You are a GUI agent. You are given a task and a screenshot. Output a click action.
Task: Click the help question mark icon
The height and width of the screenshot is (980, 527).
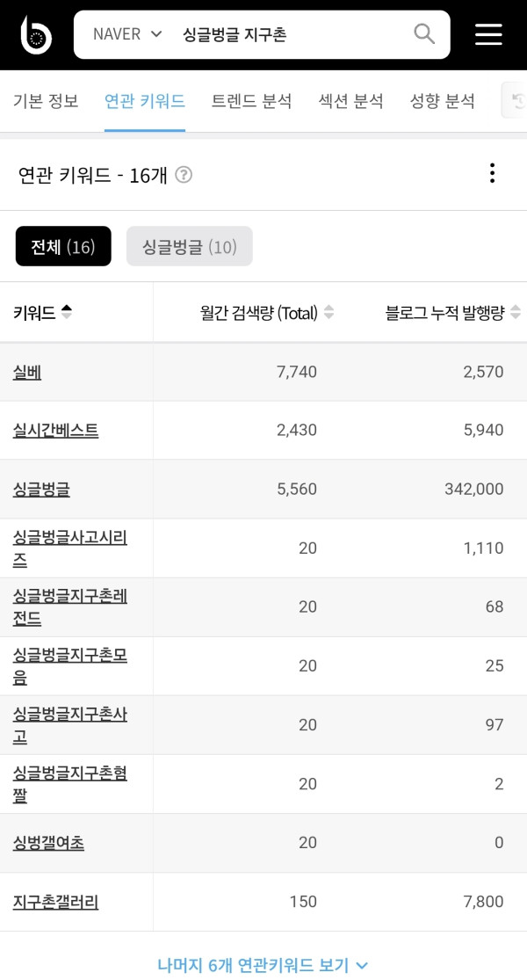click(x=184, y=175)
